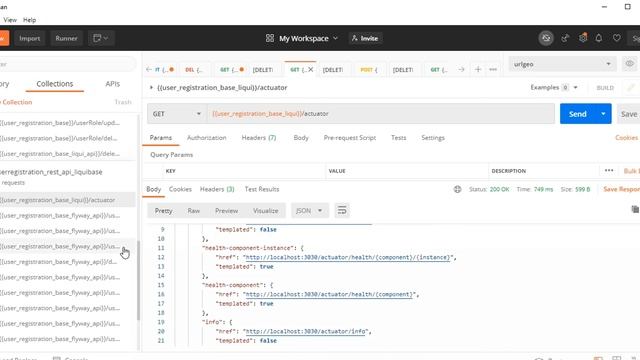Viewport: 640px width, 360px height.
Task: Click the globe network icon near Status
Action: coord(458,189)
